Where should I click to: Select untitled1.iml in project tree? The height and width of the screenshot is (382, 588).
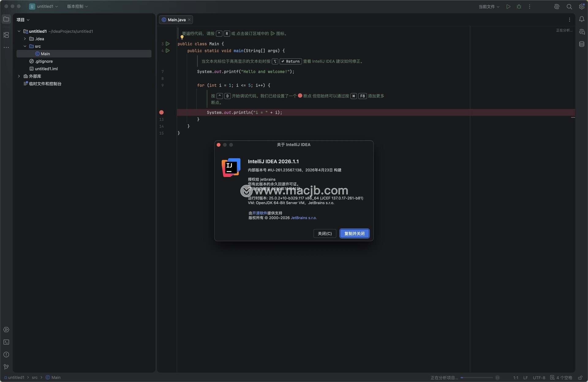(x=46, y=69)
